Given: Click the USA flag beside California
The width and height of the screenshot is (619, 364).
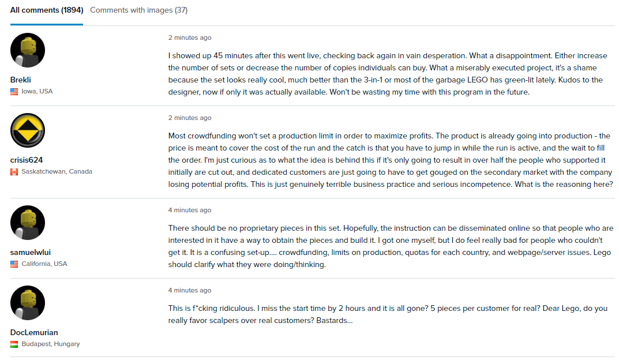Looking at the screenshot, I should (14, 264).
